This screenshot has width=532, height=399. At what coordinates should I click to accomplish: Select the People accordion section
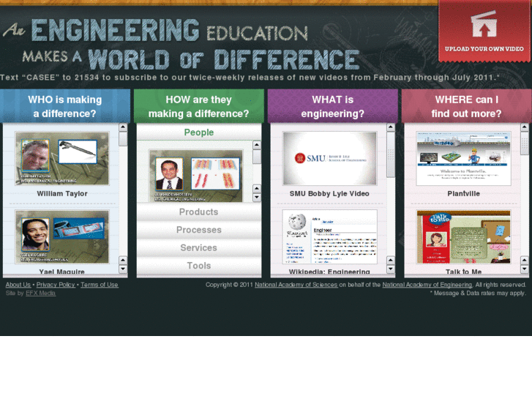(199, 132)
